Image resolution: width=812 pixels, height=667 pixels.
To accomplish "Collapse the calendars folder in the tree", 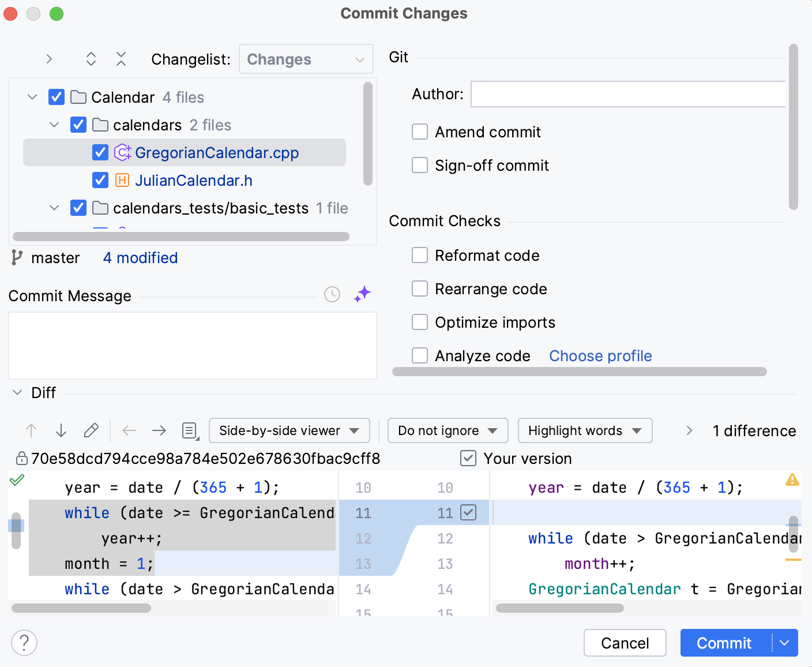I will coord(54,125).
